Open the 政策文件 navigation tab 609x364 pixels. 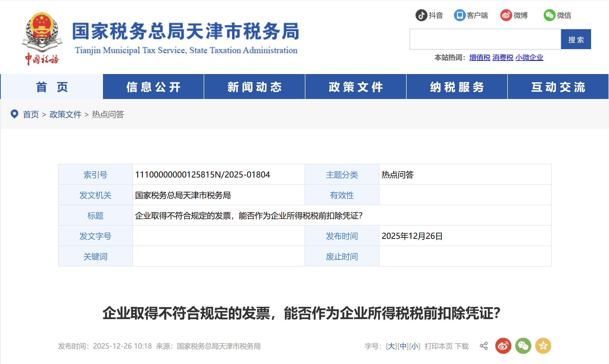pyautogui.click(x=356, y=87)
